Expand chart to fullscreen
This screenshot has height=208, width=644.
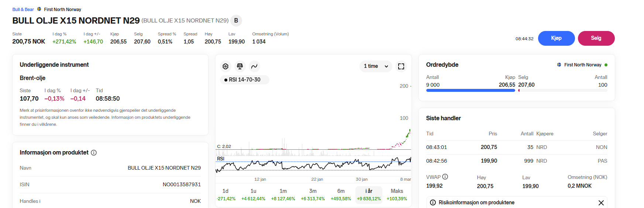pos(401,66)
